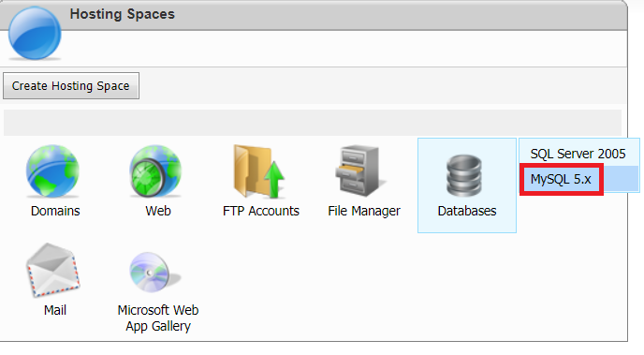Click the FTP Accounts text label

click(x=261, y=211)
